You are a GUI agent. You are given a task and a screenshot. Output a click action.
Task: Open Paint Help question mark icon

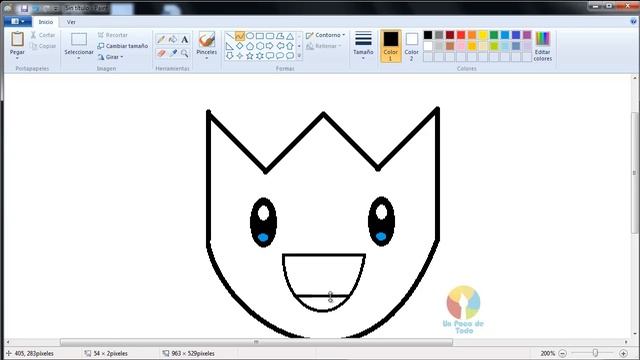(x=633, y=22)
